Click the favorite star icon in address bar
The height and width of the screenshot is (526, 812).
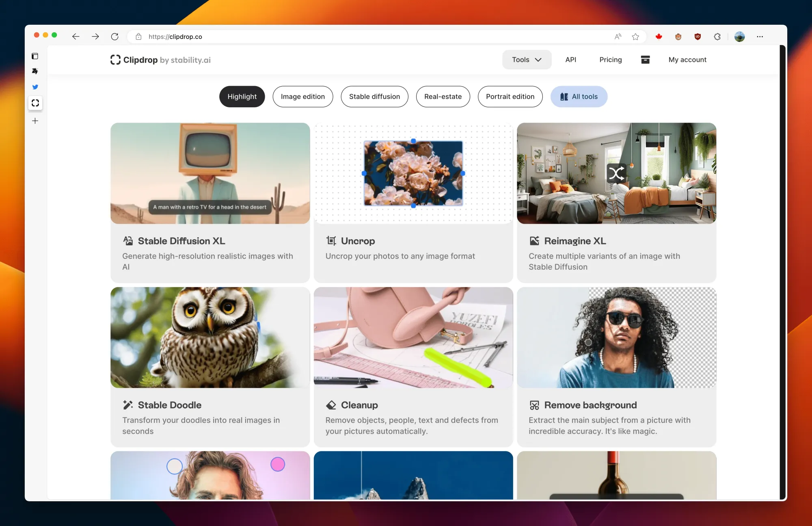click(x=635, y=37)
